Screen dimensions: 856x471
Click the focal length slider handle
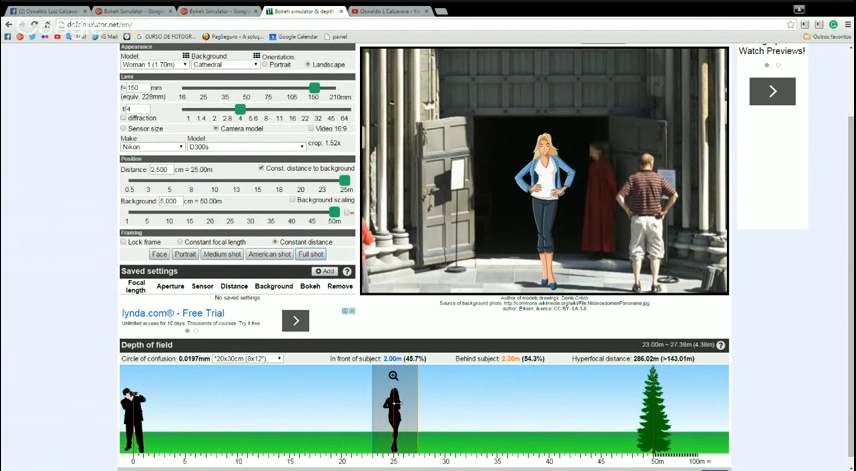tap(314, 88)
